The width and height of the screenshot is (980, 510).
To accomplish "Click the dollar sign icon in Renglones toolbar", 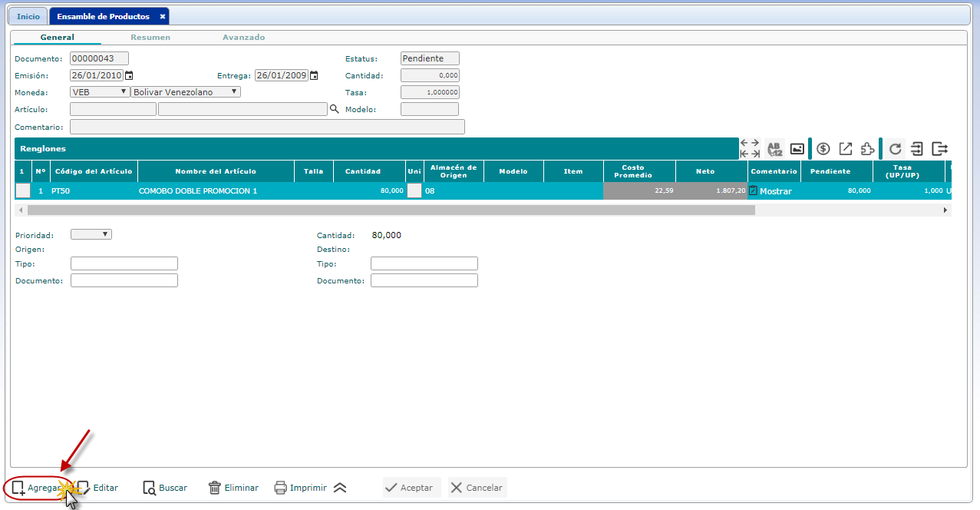I will (823, 148).
